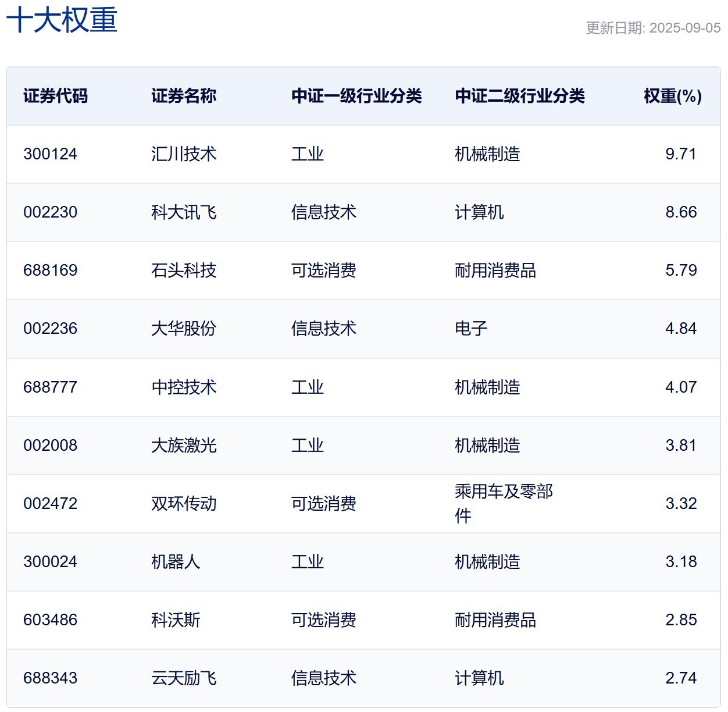The image size is (728, 712).
Task: Select stock code 002236
Action: (50, 329)
